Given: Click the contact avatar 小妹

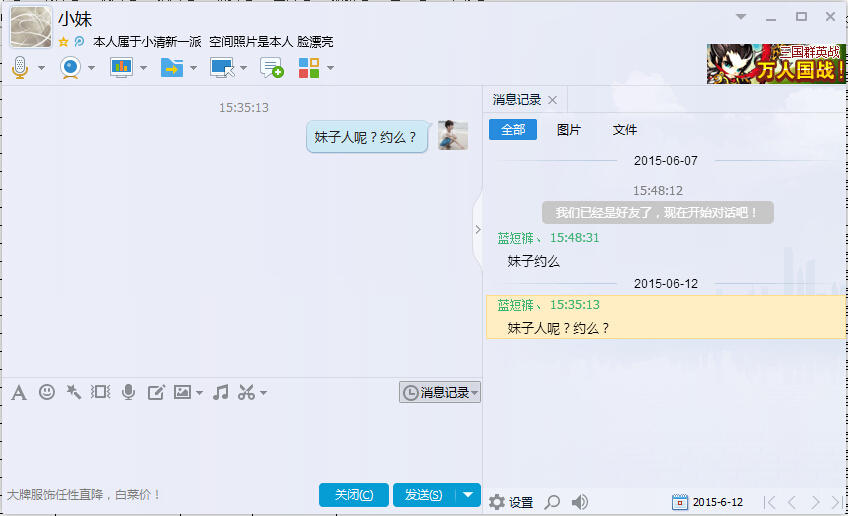Looking at the screenshot, I should tap(31, 27).
